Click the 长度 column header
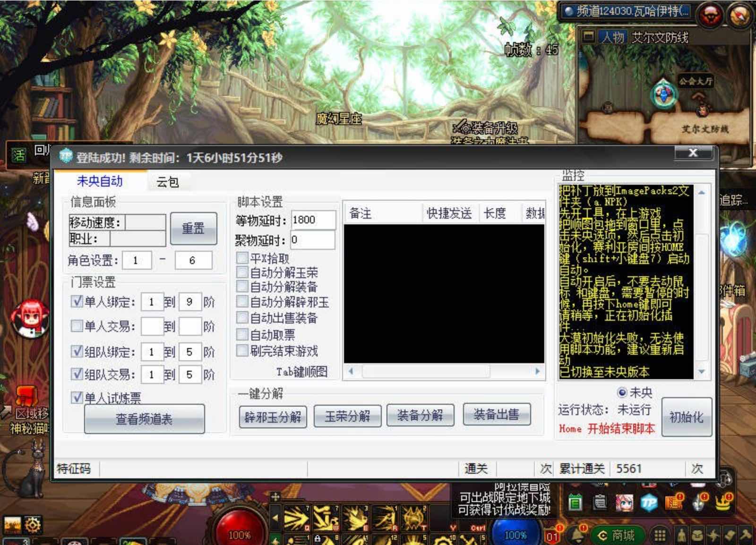 point(500,213)
